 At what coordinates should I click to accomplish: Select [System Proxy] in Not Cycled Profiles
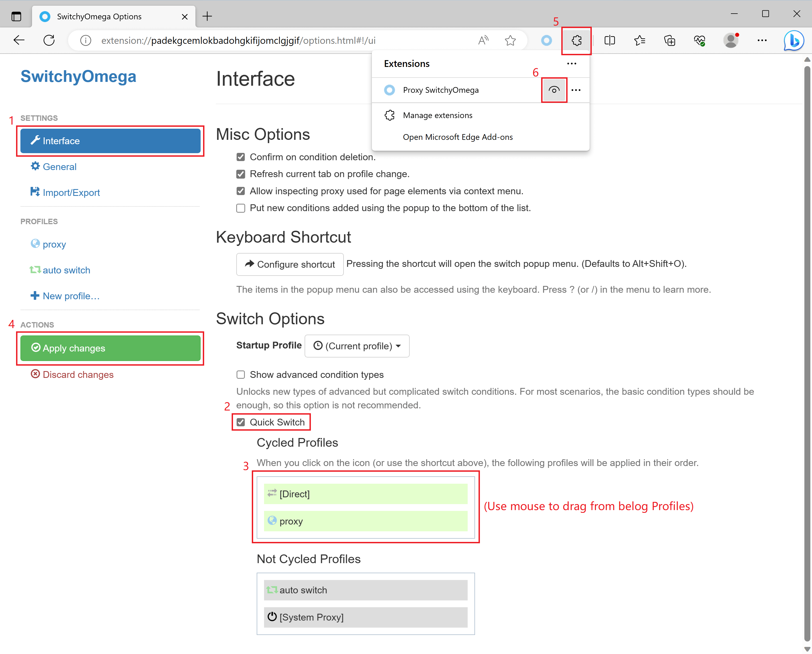366,617
